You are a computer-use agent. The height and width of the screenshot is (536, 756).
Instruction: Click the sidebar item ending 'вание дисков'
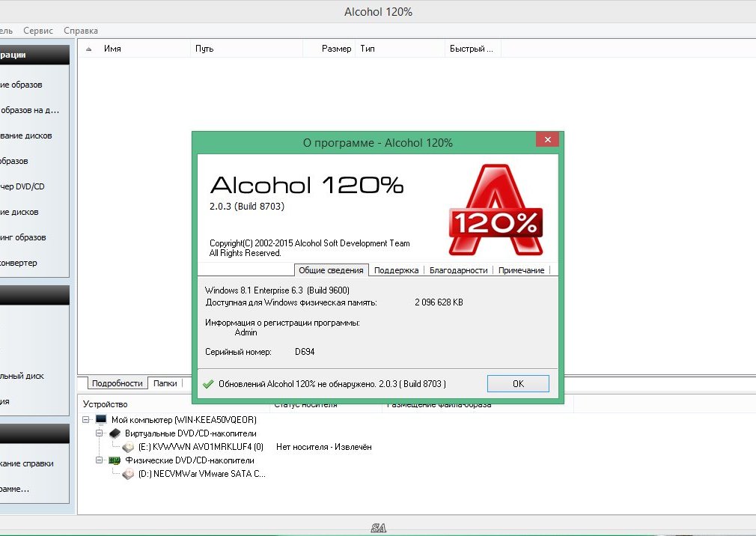26,136
